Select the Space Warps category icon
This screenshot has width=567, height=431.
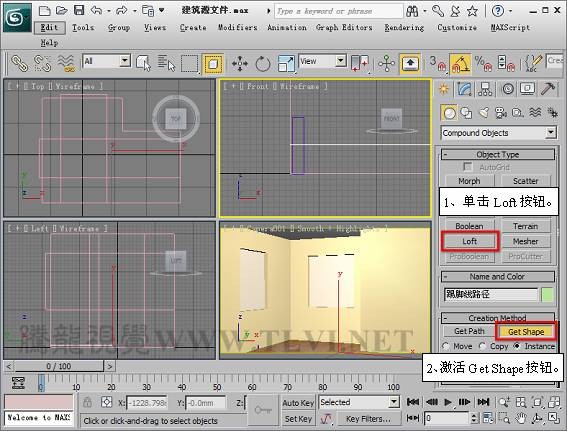pos(535,113)
